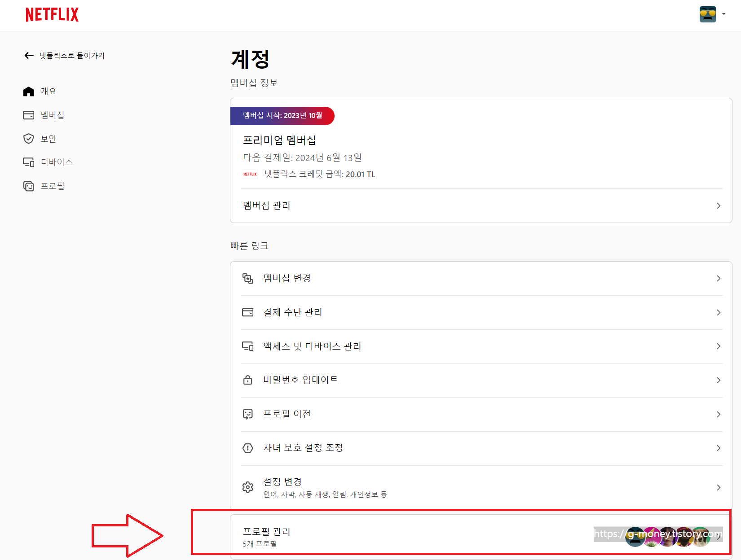Click the 멤버십 시작: 2023년 10월 badge
741x560 pixels.
click(x=282, y=116)
